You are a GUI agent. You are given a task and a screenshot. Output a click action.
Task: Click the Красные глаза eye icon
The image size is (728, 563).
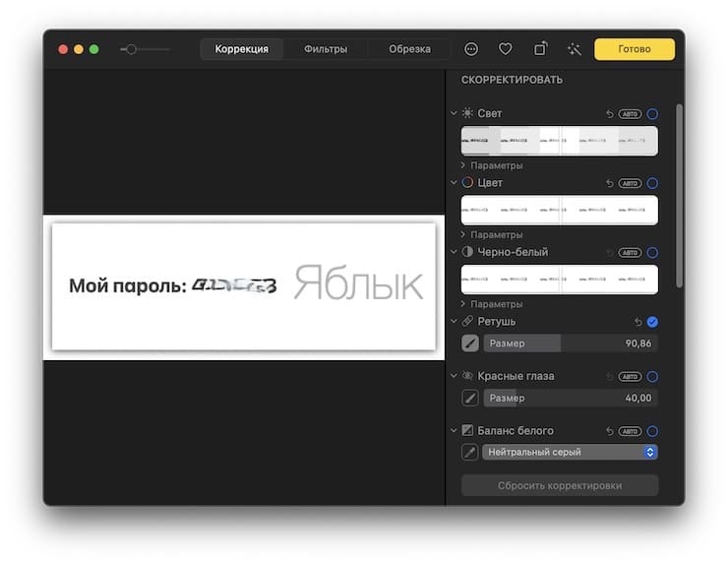[467, 376]
